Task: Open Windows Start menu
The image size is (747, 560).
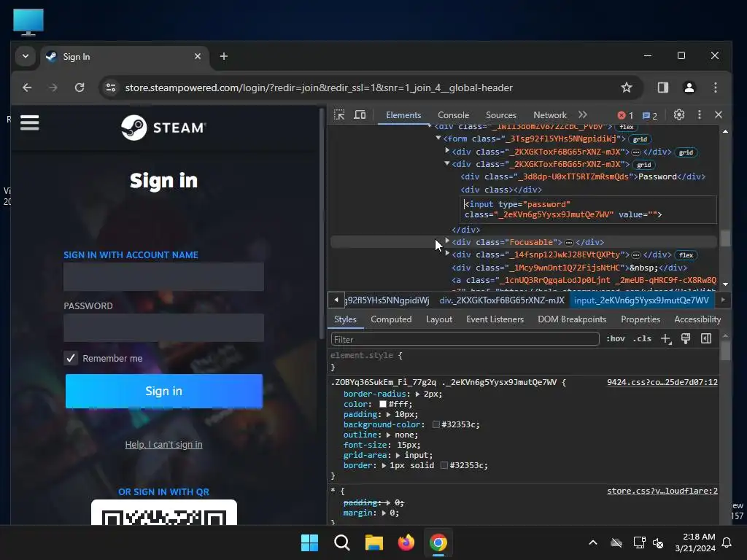Action: (x=309, y=542)
